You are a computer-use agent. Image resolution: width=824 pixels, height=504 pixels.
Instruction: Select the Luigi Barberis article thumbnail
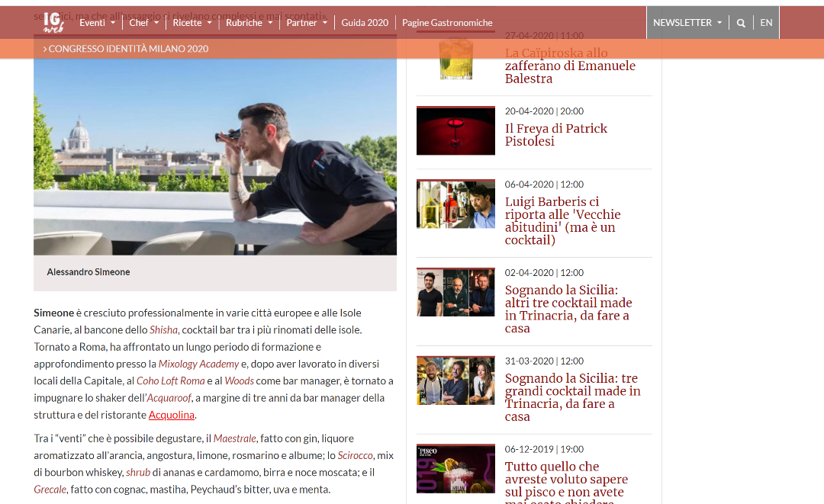455,204
